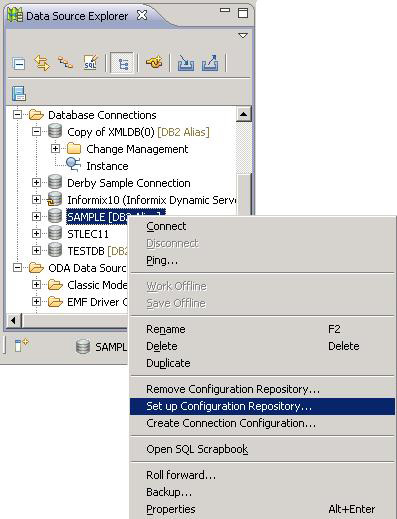Image resolution: width=397 pixels, height=519 pixels.
Task: Close the Data Source Explorer tab
Action: [x=142, y=15]
